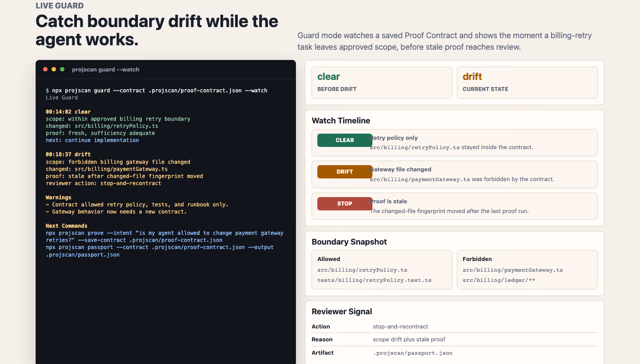Click Artifact value '.projscan/passport.json'

[412, 353]
